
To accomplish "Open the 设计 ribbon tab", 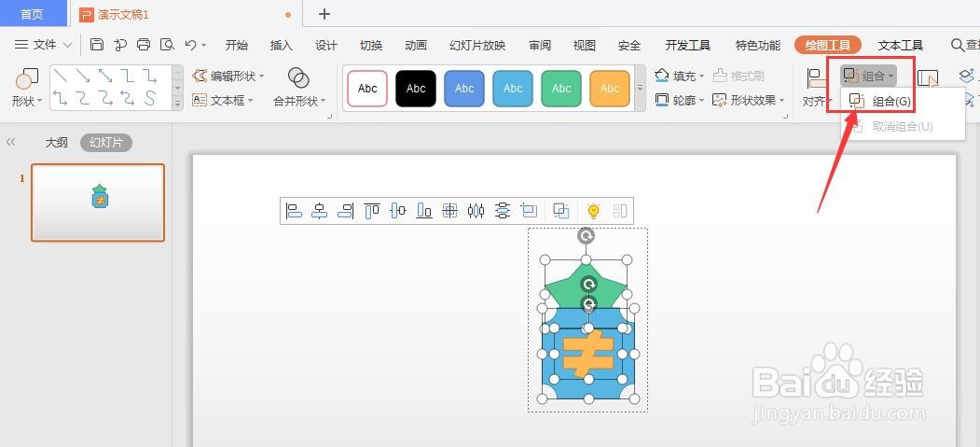I will pyautogui.click(x=326, y=45).
